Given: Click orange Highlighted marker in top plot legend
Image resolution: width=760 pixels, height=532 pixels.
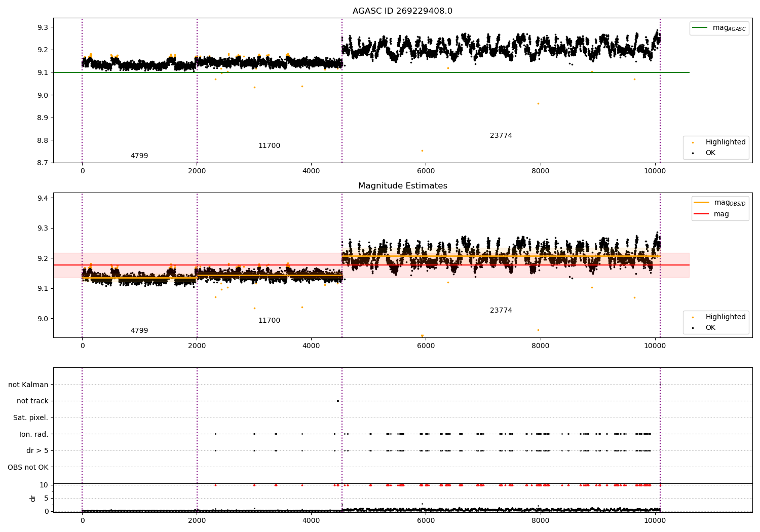Looking at the screenshot, I should click(x=693, y=143).
